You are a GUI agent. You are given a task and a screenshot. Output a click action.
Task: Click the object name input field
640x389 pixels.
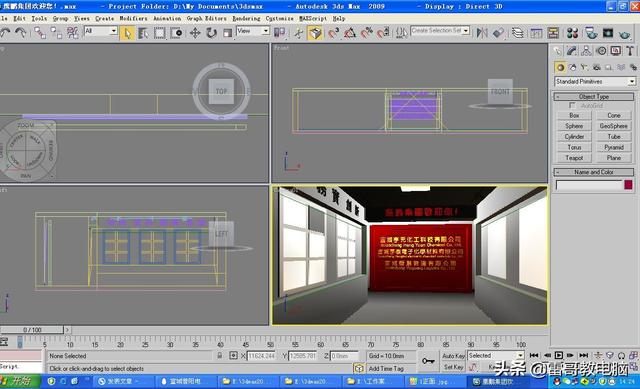click(x=589, y=185)
